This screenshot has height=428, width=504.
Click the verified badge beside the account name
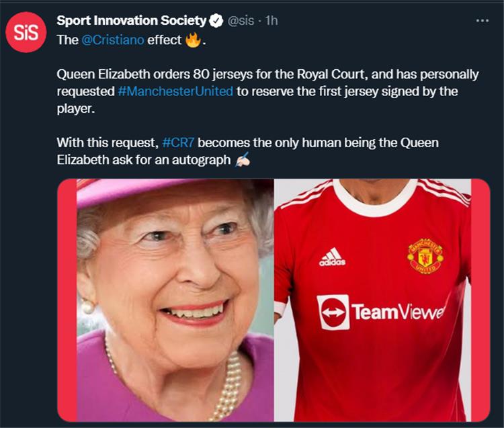[216, 21]
